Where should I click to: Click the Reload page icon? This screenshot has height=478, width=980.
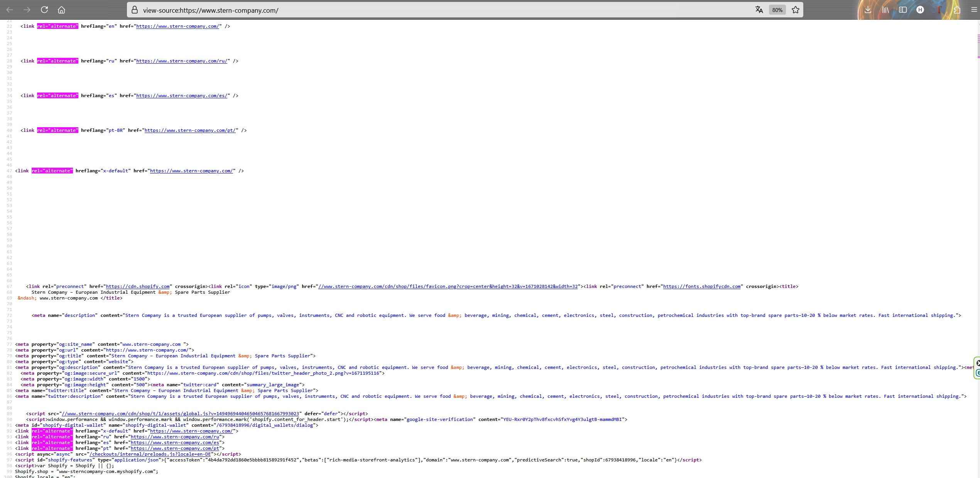(44, 10)
